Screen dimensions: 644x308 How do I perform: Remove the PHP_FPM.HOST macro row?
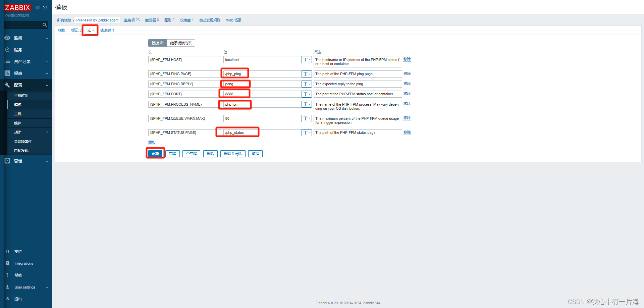coord(407,59)
